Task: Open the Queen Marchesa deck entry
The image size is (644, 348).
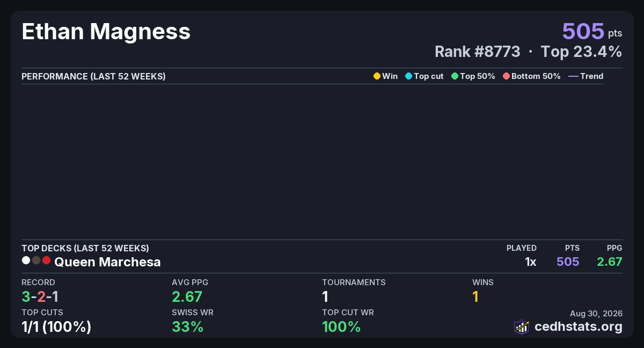Action: (x=107, y=262)
